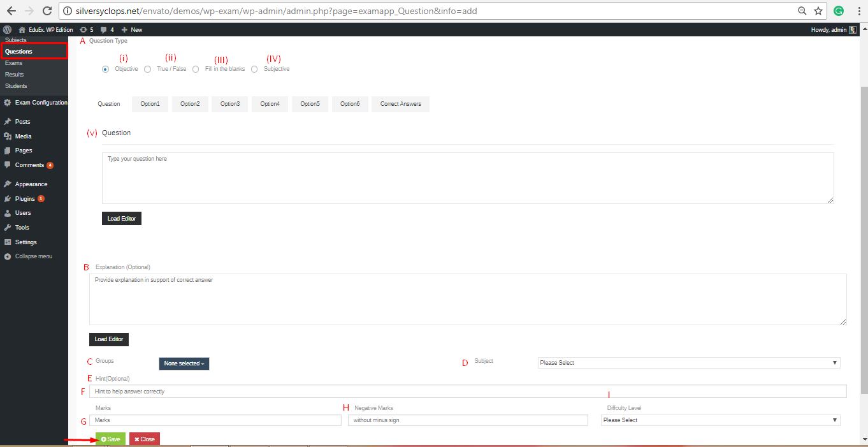Switch to the Option4 tab
The width and height of the screenshot is (868, 447).
click(270, 104)
